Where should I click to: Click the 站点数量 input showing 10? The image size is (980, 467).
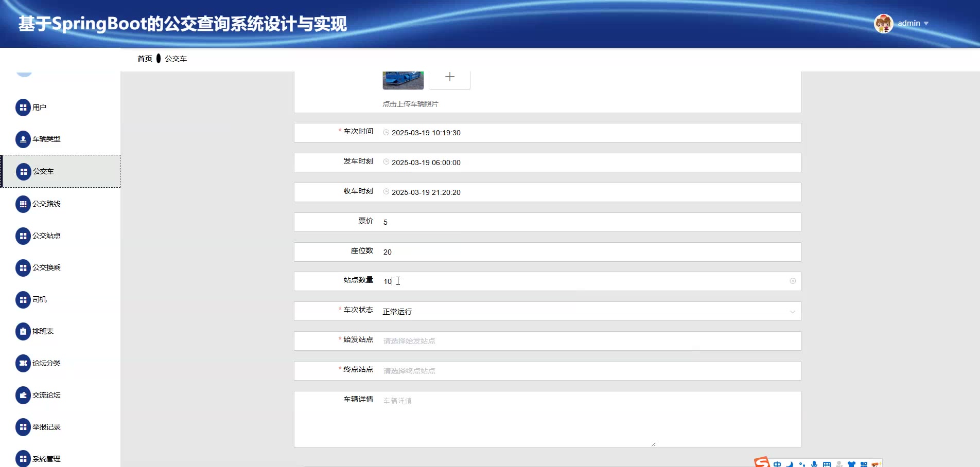coord(547,281)
